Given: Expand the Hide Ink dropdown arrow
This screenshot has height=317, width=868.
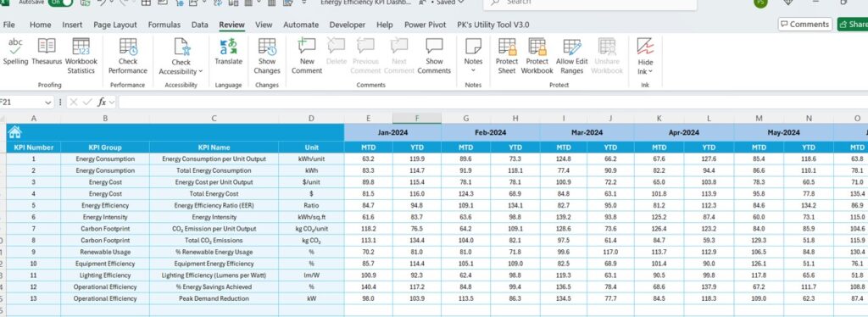Looking at the screenshot, I should pos(650,71).
